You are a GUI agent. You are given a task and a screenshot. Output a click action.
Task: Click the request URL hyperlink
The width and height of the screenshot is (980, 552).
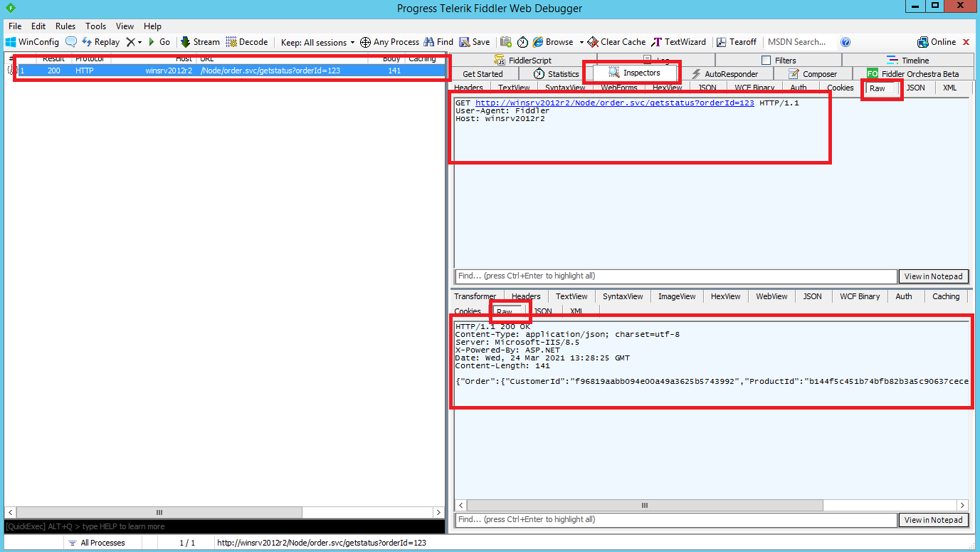click(615, 103)
